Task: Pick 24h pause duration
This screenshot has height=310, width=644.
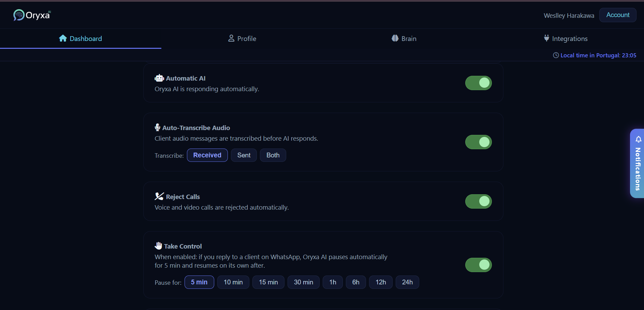Action: [x=407, y=282]
